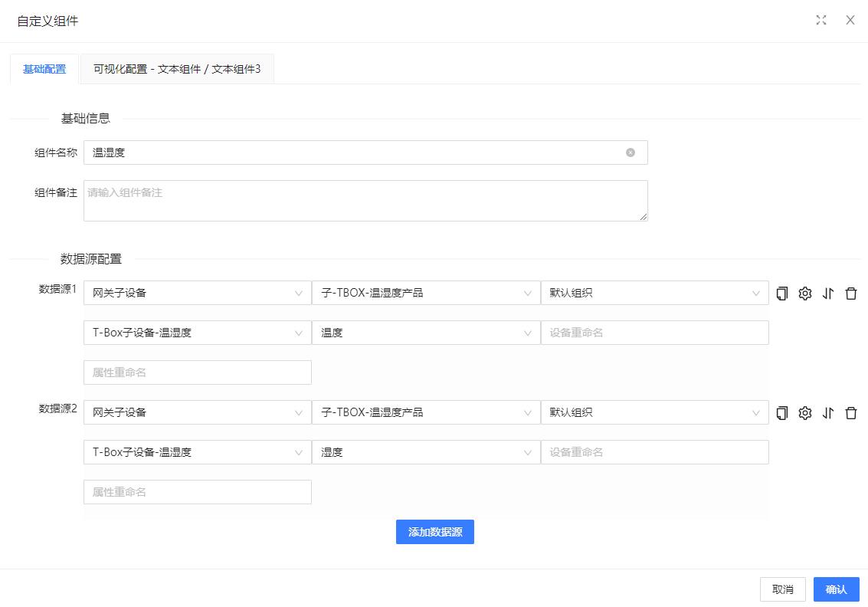
Task: Open settings gear for data source 1
Action: tap(805, 293)
